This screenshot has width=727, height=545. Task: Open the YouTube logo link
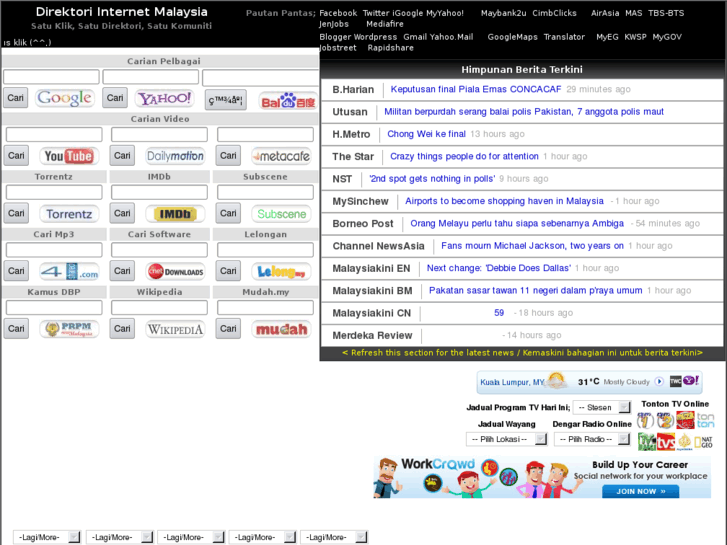69,156
